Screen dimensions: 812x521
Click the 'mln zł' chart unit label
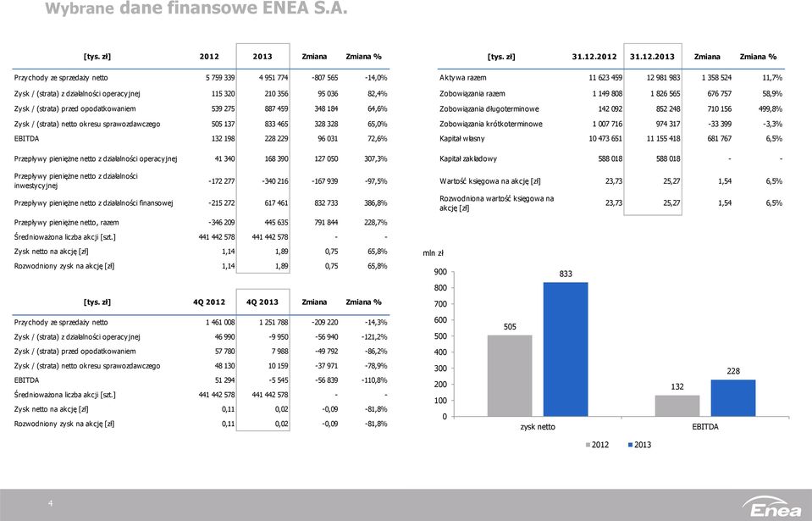point(433,252)
